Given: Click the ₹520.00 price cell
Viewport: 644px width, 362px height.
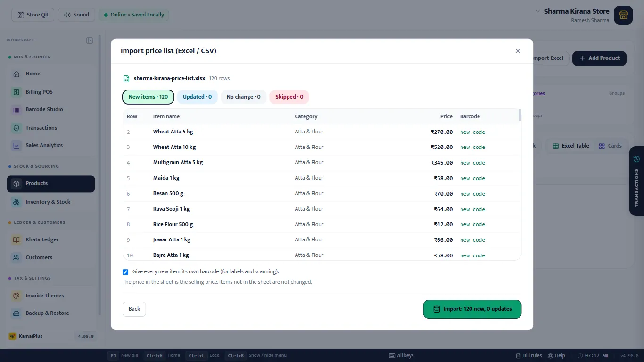Looking at the screenshot, I should point(442,148).
